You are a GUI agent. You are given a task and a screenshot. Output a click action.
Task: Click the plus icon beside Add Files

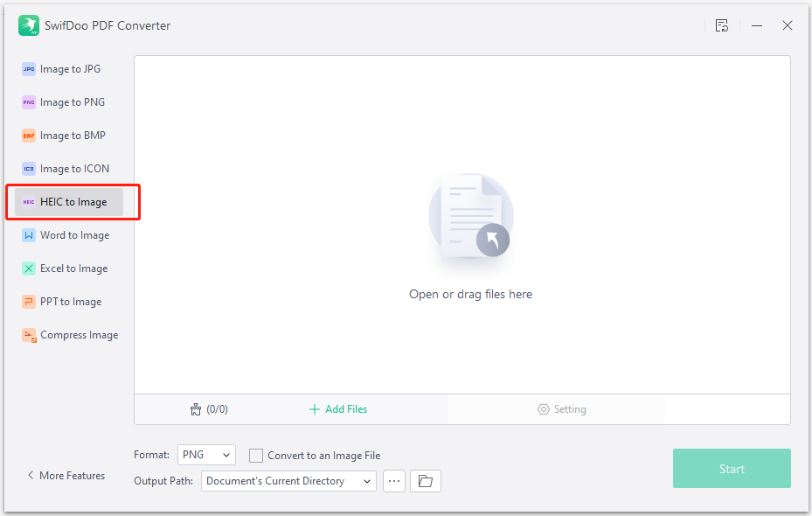click(x=314, y=409)
